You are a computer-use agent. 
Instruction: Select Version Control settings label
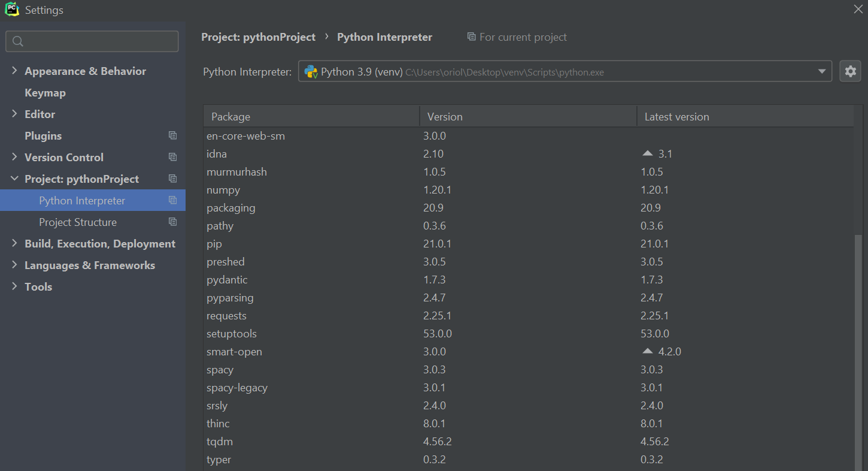pos(64,158)
